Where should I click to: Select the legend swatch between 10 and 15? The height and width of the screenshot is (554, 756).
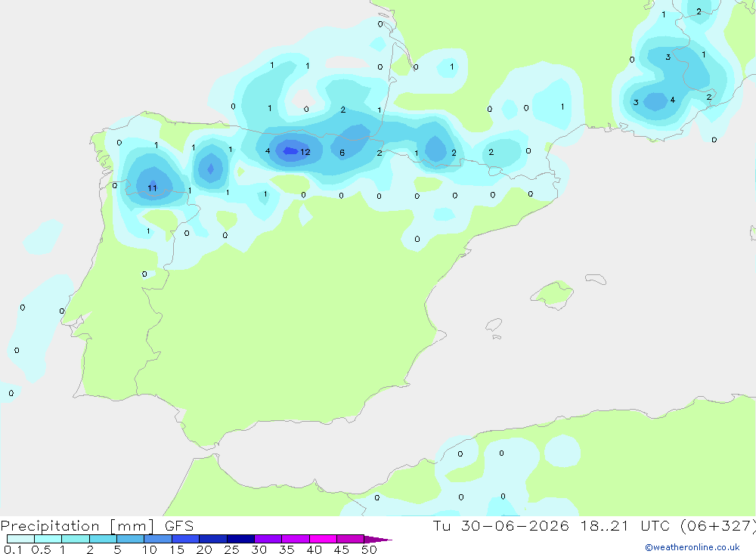pyautogui.click(x=158, y=539)
